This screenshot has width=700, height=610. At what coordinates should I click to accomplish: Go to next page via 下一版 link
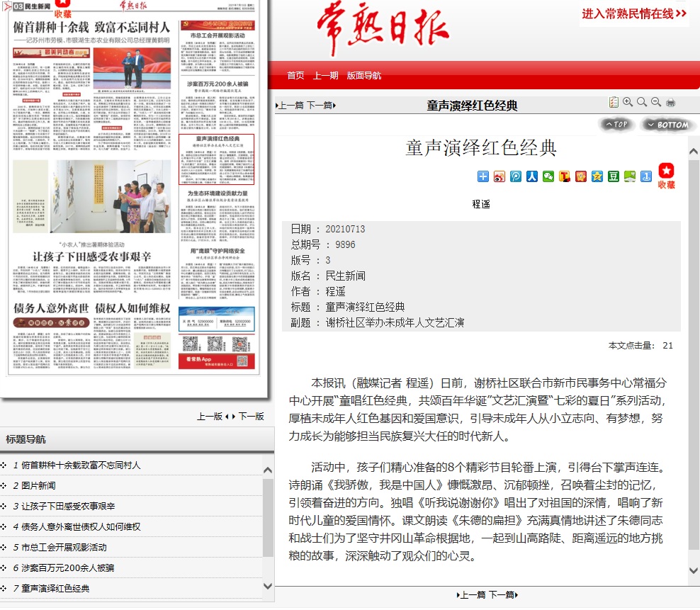click(x=252, y=417)
